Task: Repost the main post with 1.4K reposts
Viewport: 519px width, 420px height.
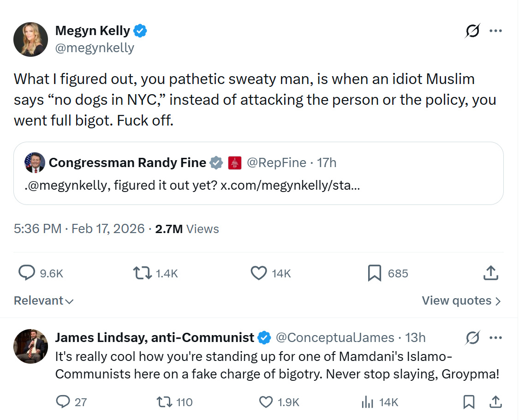Action: [x=142, y=273]
